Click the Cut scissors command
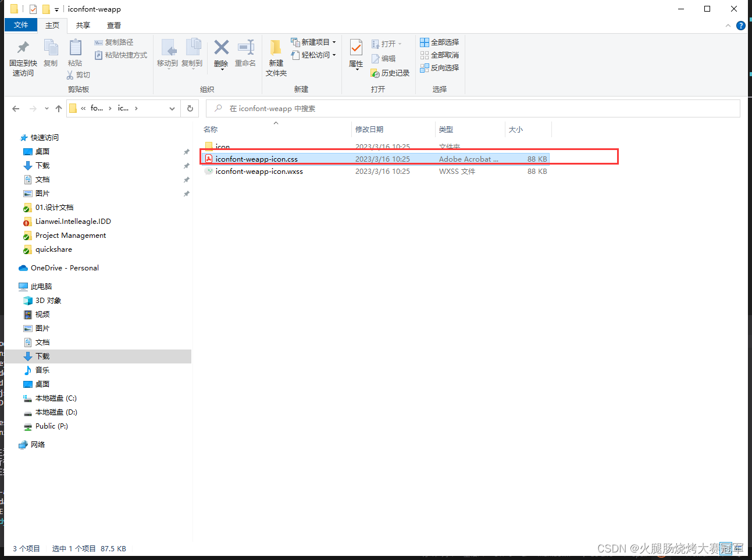Screen dimensions: 752x560 coord(79,75)
